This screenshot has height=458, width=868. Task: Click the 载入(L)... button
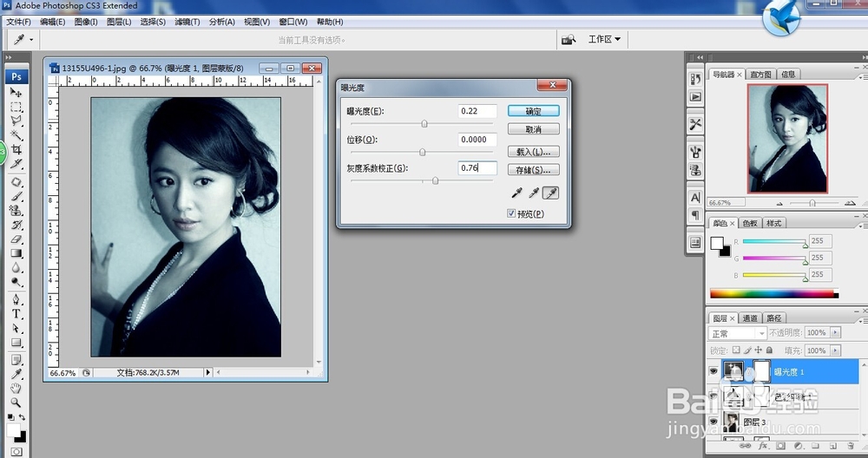coord(534,152)
